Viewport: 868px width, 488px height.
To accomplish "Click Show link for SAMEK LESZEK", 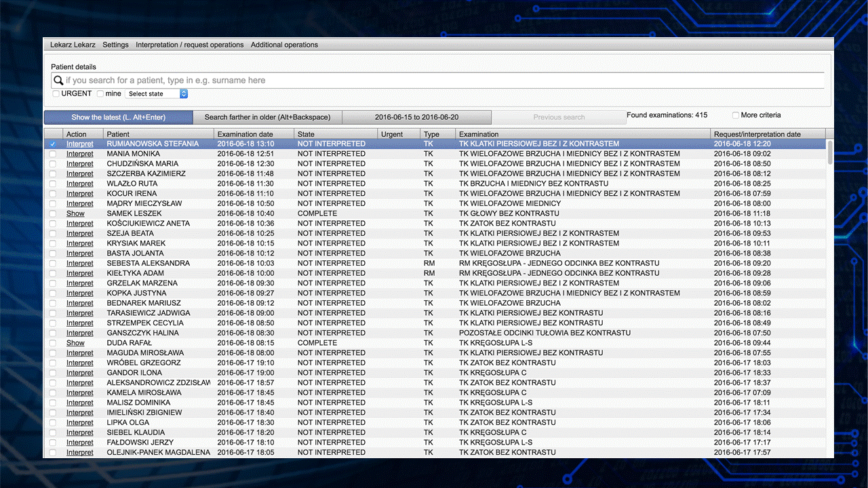I will [75, 213].
